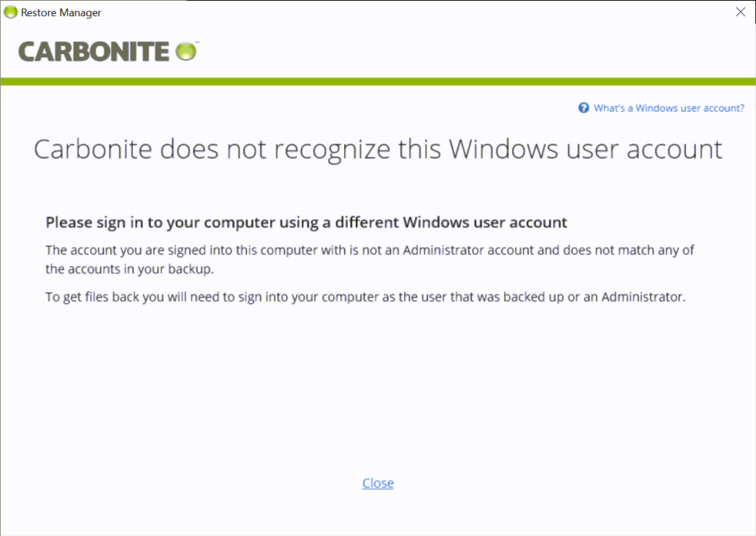
Task: Open "What's a Windows user account?" link
Action: [668, 108]
